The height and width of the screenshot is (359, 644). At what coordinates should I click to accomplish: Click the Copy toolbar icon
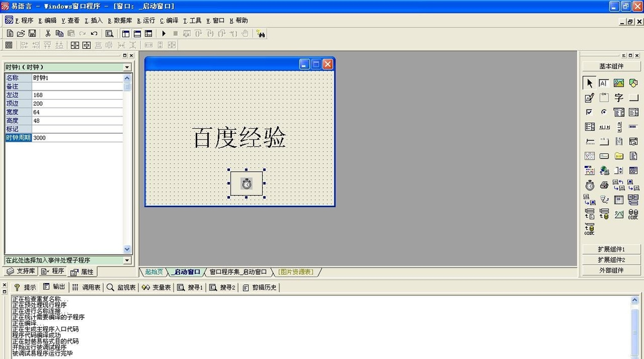(x=59, y=33)
